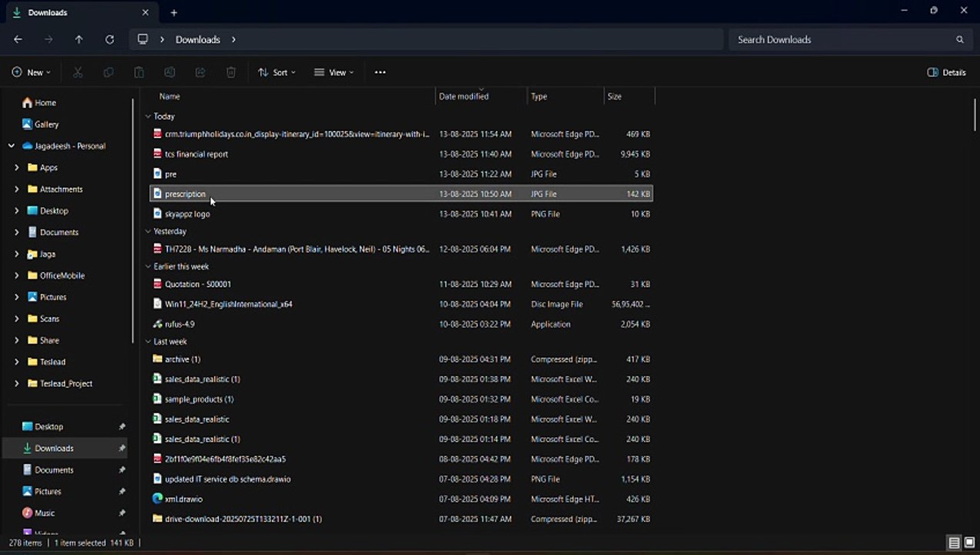Expand the Scans folder node
980x555 pixels.
(17, 318)
